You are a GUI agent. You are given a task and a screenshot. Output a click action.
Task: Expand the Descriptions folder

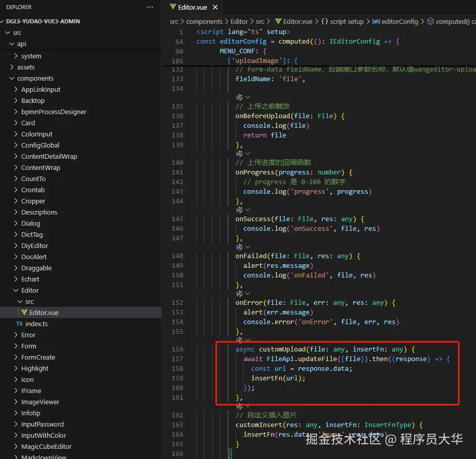(x=16, y=212)
